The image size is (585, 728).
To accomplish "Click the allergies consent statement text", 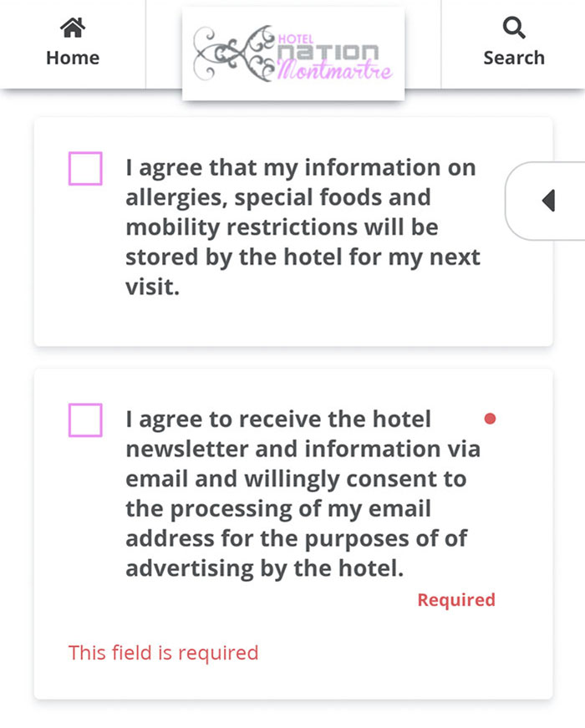I will coord(301,226).
